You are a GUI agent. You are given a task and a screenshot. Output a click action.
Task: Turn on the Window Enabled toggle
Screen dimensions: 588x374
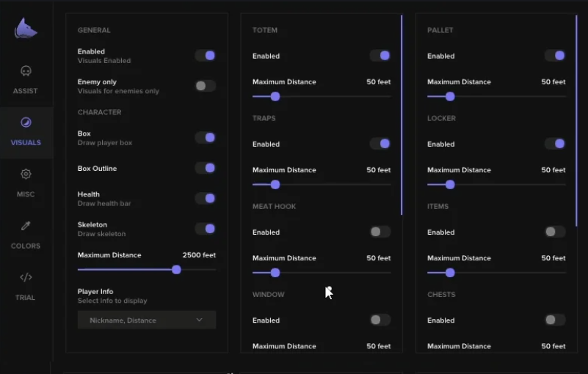[380, 320]
